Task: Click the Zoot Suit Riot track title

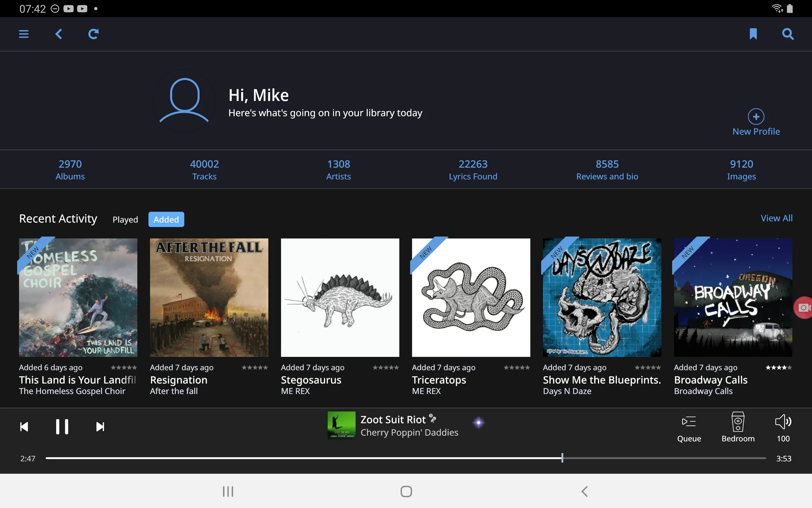Action: pyautogui.click(x=393, y=420)
